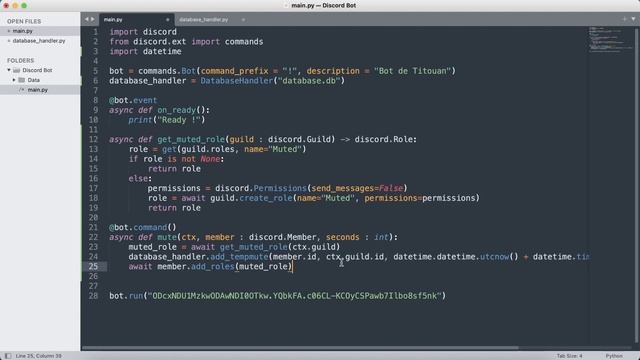Viewport: 640px width, 360px height.
Task: Go to the previous tab with left arrow
Action: pyautogui.click(x=87, y=19)
